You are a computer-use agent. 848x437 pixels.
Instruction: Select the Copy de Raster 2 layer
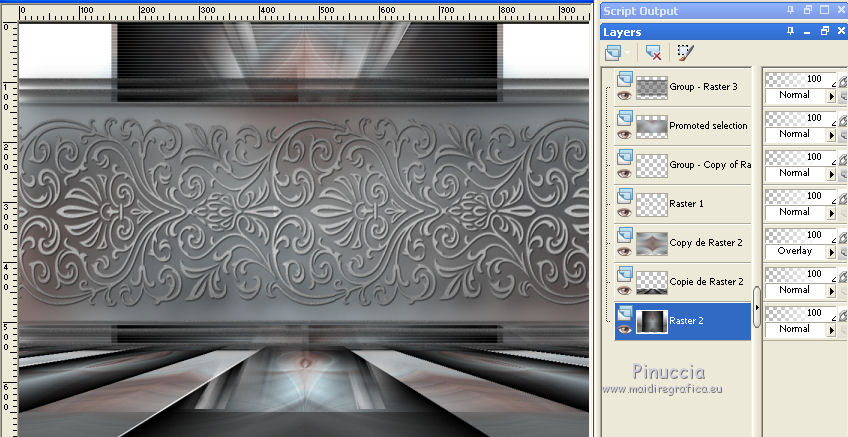click(706, 242)
